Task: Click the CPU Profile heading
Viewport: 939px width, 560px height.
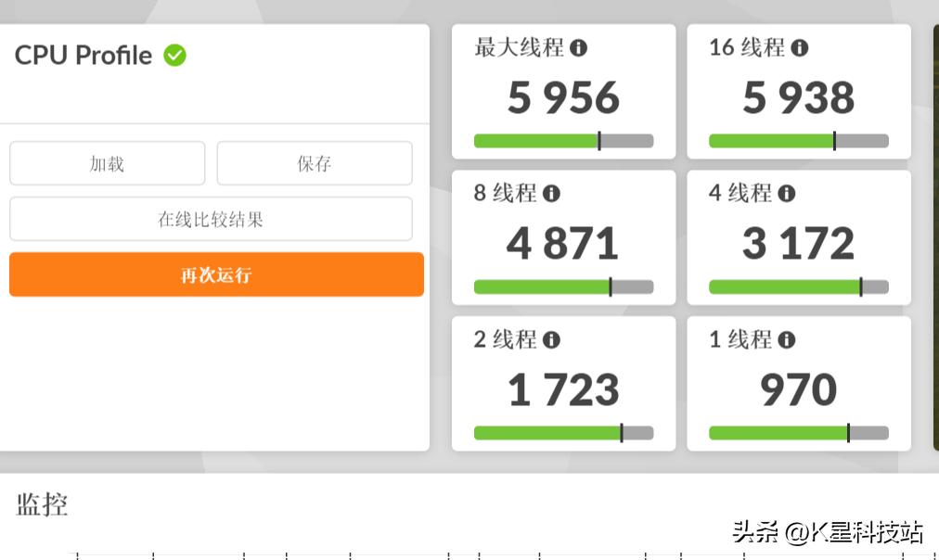Action: (83, 55)
